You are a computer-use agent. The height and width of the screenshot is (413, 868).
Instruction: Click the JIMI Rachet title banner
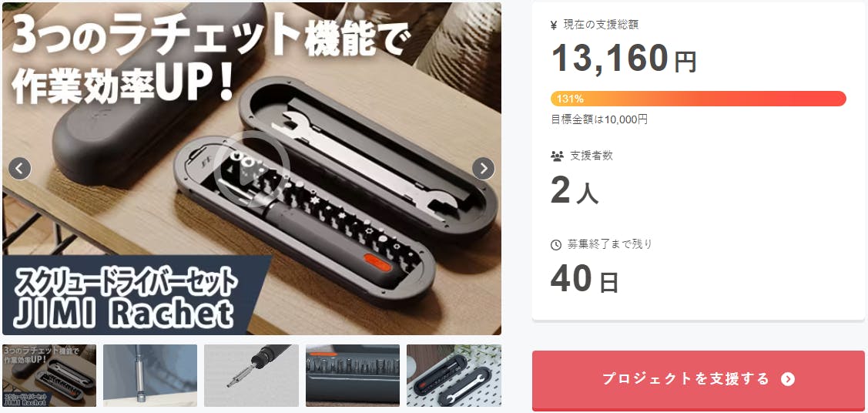[125, 298]
